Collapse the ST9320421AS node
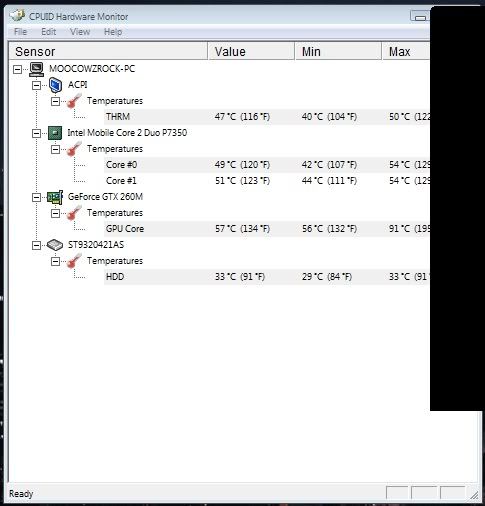 36,245
